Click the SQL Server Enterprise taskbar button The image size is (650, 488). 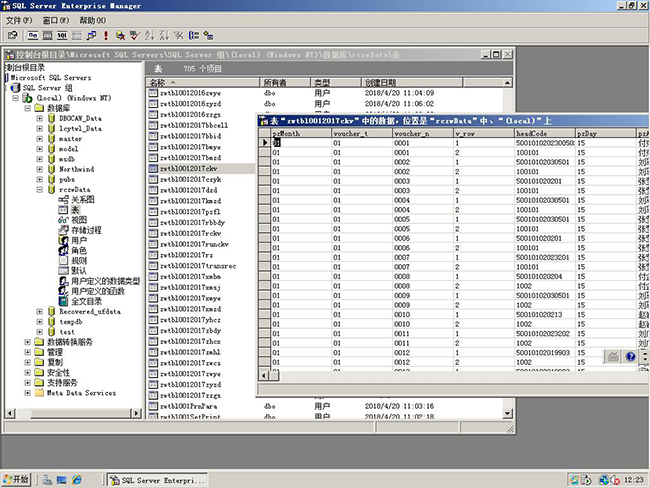pos(158,480)
